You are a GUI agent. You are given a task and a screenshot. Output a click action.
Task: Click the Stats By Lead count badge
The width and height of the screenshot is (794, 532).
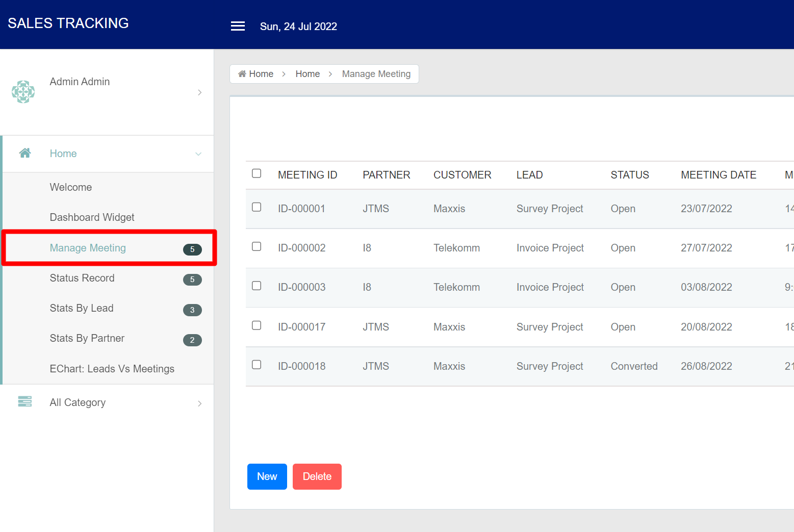(192, 310)
